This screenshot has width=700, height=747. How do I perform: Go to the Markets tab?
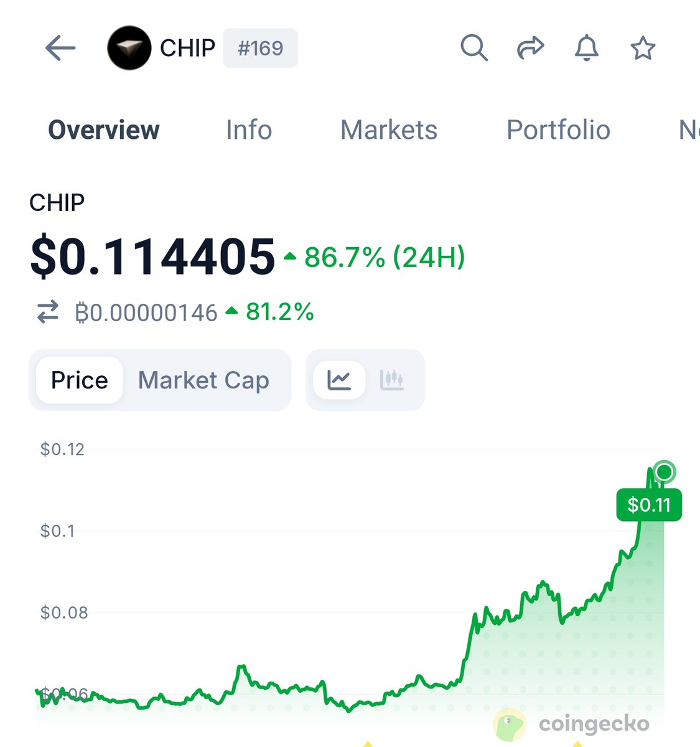[389, 130]
